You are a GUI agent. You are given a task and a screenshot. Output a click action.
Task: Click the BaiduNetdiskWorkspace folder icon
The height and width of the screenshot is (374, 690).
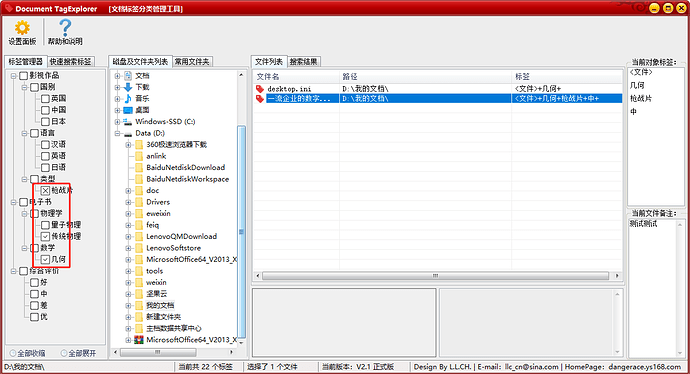pyautogui.click(x=139, y=179)
